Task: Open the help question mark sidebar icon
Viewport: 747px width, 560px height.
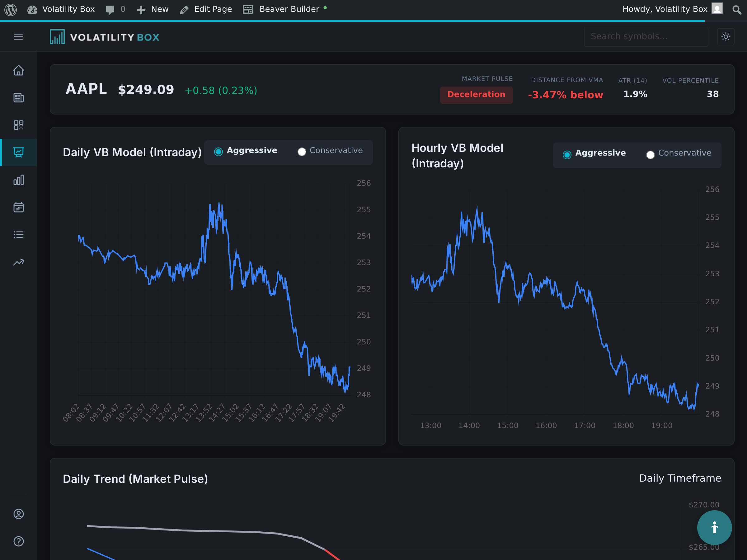Action: (19, 541)
